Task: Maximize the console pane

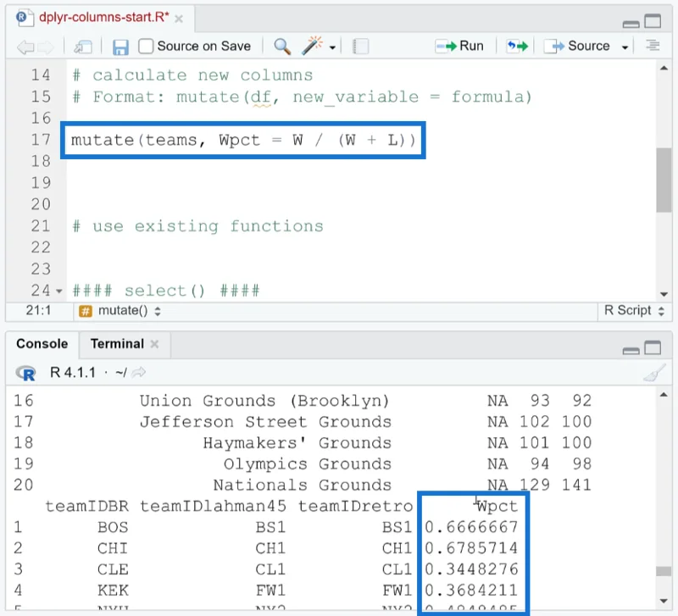Action: [653, 347]
